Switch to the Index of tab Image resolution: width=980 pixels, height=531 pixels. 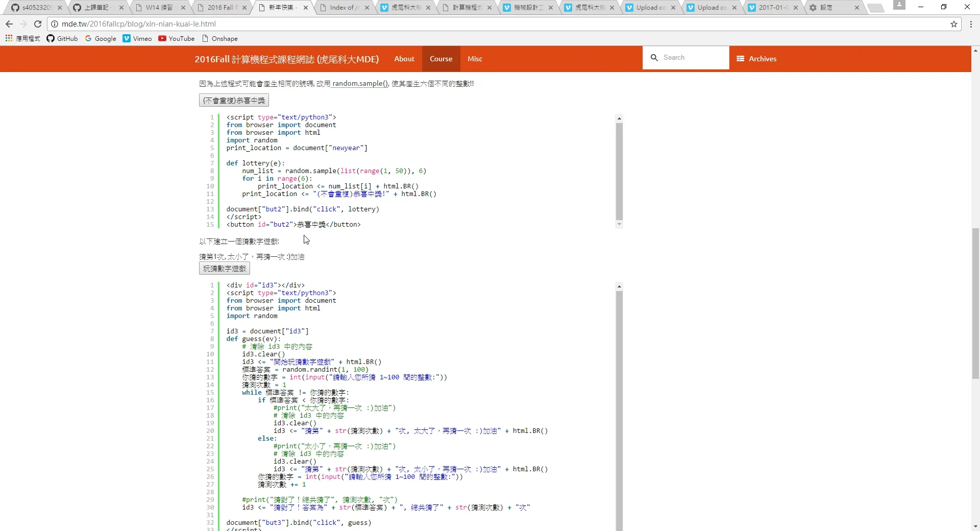345,8
